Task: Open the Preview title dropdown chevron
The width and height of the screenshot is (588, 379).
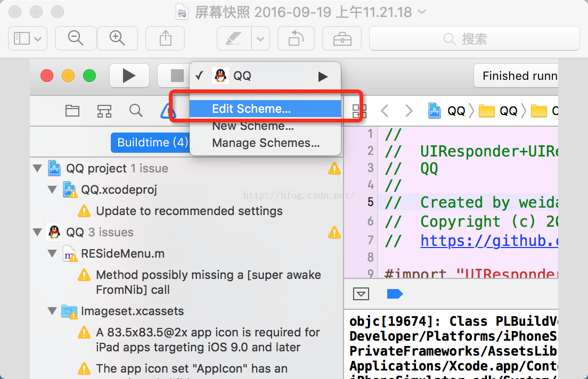Action: click(x=422, y=12)
